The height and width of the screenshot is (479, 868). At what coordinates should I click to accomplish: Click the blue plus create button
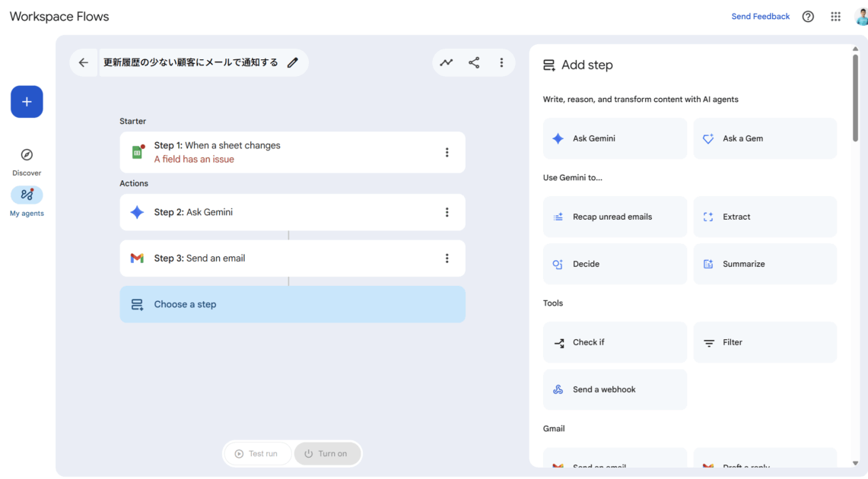[x=27, y=102]
